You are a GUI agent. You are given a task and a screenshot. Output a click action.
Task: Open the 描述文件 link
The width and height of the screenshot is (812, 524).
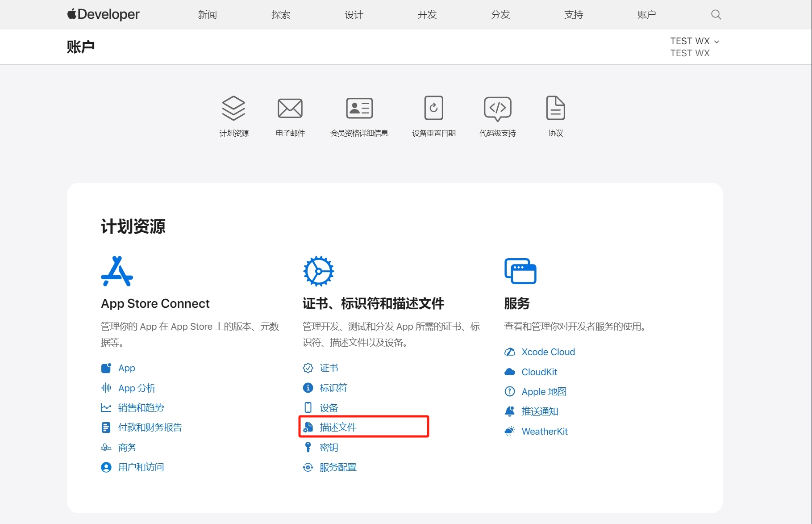[338, 427]
